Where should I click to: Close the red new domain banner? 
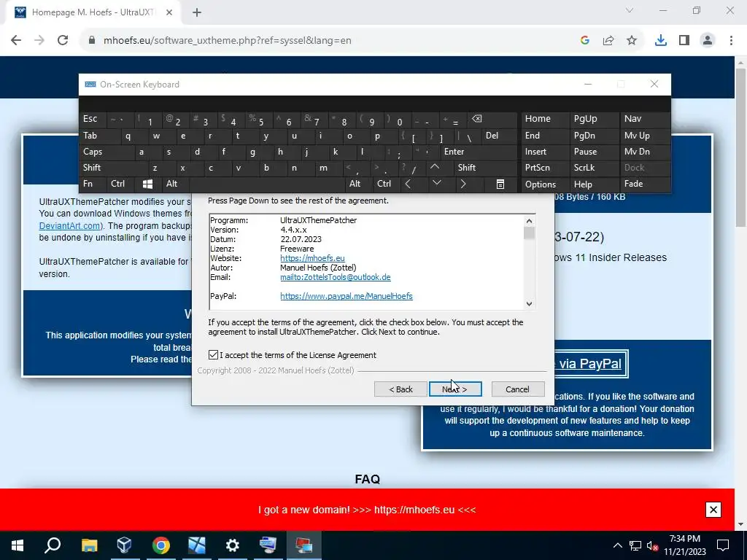pos(713,510)
